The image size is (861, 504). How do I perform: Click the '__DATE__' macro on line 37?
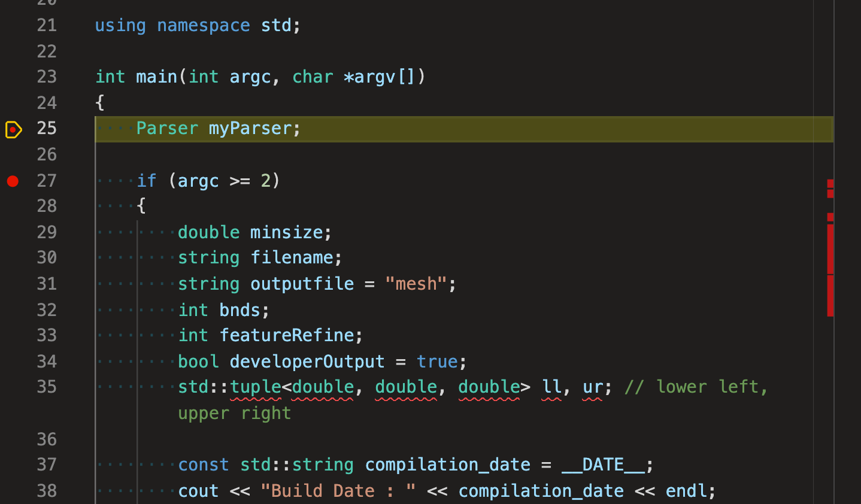click(x=603, y=465)
